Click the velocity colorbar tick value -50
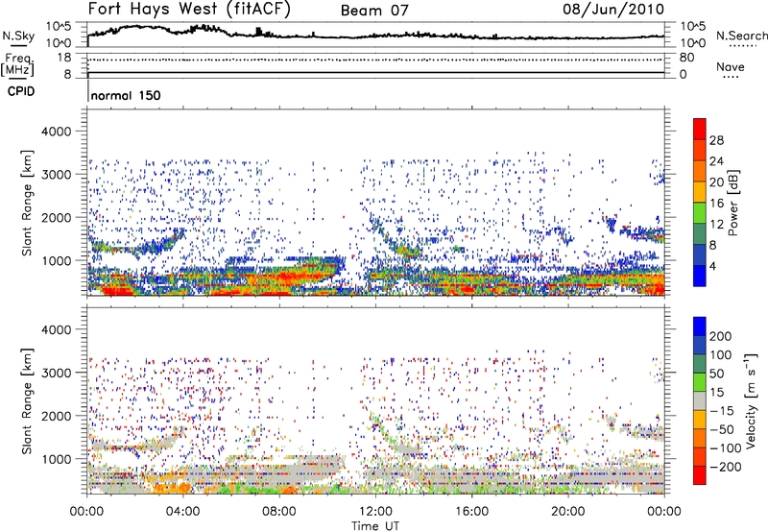 pyautogui.click(x=722, y=429)
